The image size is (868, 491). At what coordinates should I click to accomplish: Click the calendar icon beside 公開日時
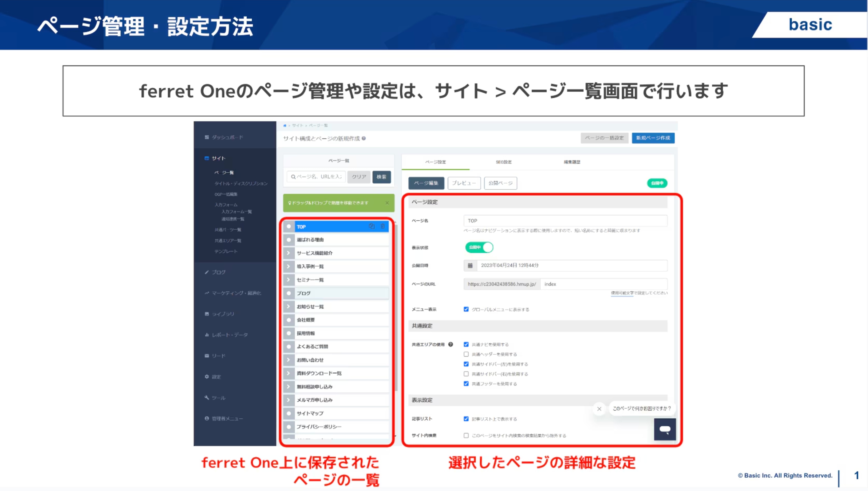[470, 265]
